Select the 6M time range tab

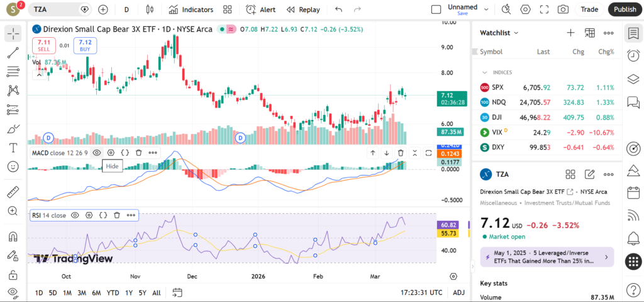point(96,293)
